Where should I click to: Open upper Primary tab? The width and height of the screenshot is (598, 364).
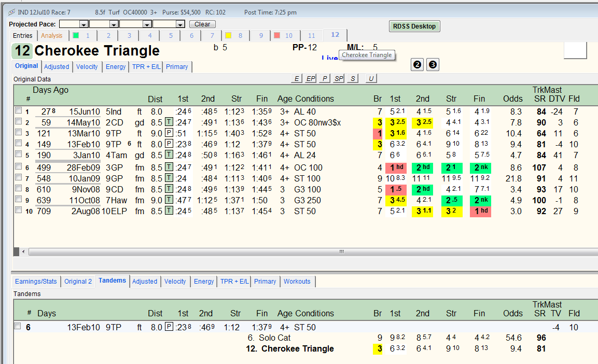click(x=177, y=67)
